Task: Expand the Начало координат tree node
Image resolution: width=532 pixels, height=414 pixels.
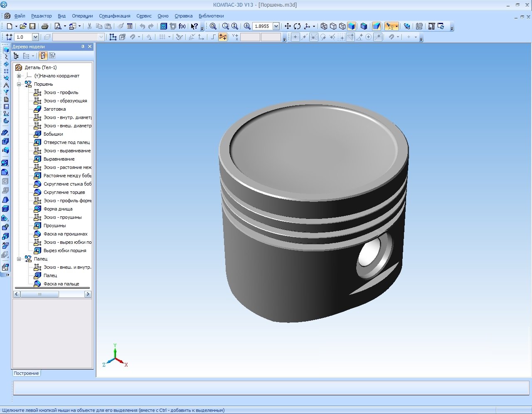Action: click(19, 76)
